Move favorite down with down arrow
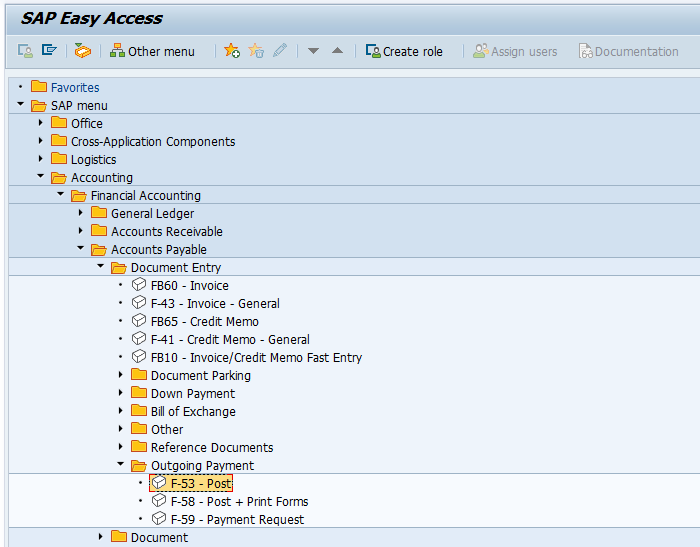The height and width of the screenshot is (547, 700). coord(313,51)
